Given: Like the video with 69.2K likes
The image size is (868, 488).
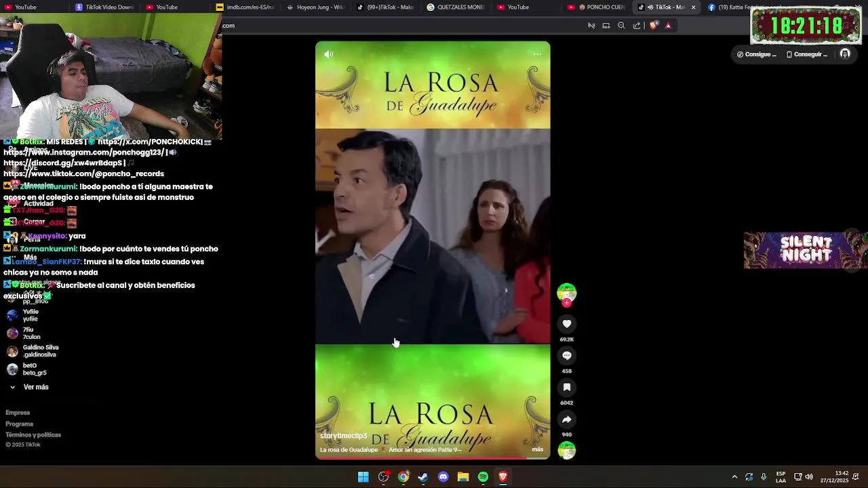Looking at the screenshot, I should (567, 324).
